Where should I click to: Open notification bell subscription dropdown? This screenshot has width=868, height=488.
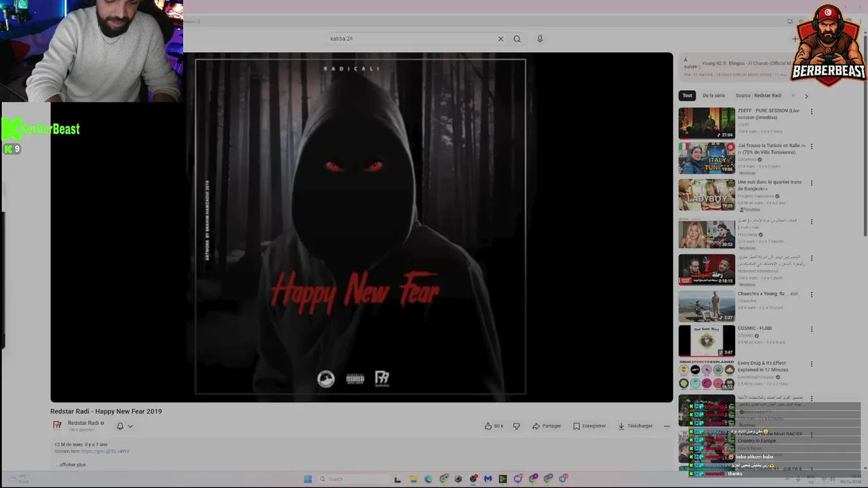(x=125, y=426)
